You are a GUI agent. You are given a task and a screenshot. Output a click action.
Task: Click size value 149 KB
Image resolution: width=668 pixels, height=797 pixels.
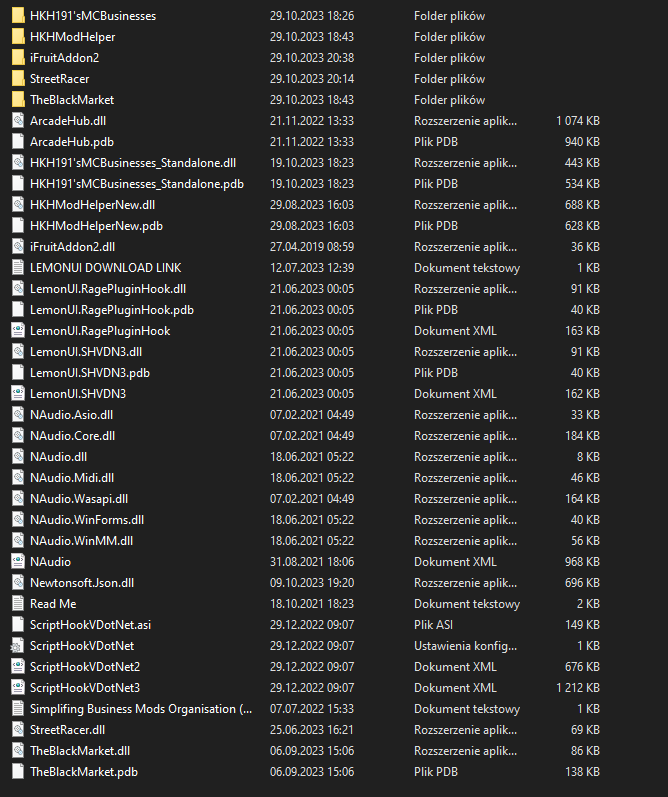(x=583, y=625)
